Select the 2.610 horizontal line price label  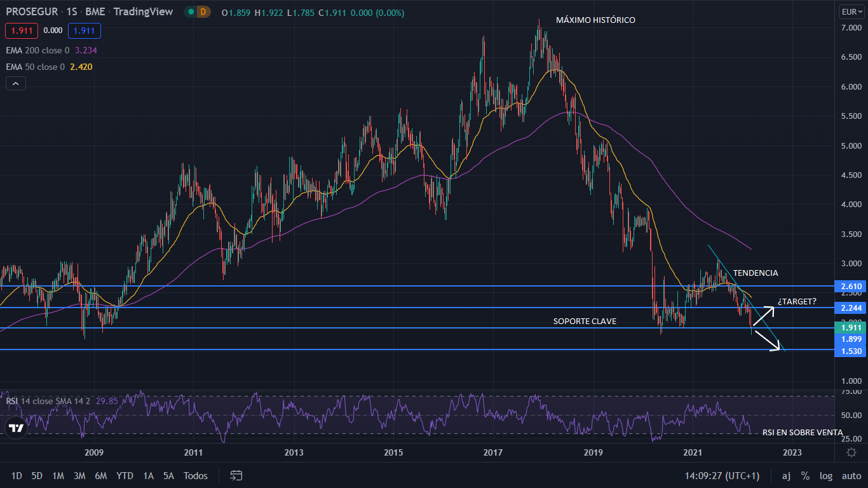pos(851,287)
